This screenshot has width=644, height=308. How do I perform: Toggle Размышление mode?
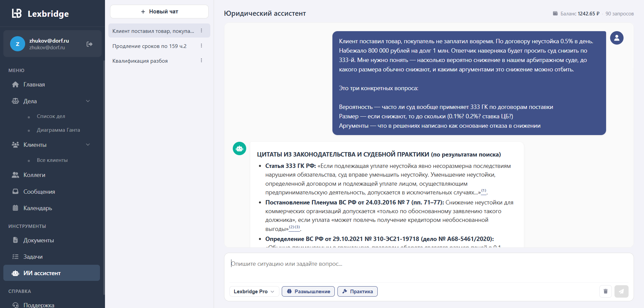pyautogui.click(x=308, y=292)
